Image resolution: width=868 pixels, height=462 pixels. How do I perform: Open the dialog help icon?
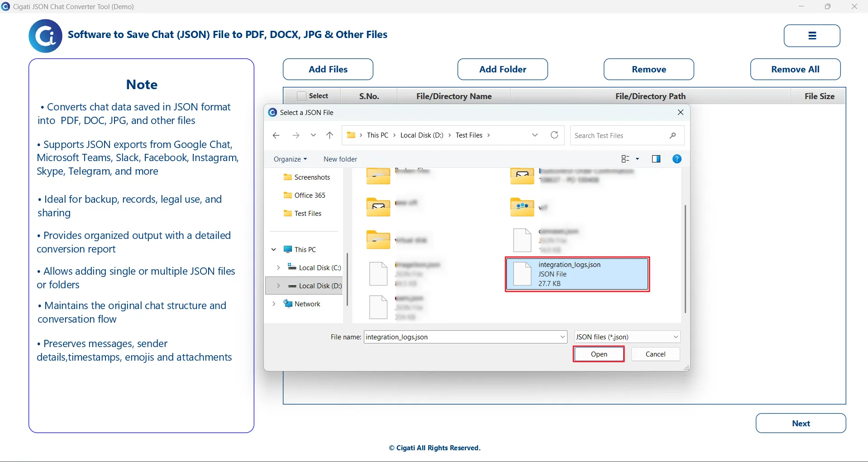(x=677, y=159)
